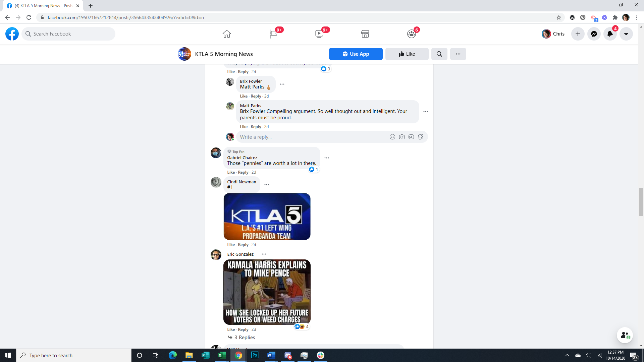This screenshot has width=644, height=362.
Task: Open Messenger from the top bar
Action: pyautogui.click(x=594, y=34)
